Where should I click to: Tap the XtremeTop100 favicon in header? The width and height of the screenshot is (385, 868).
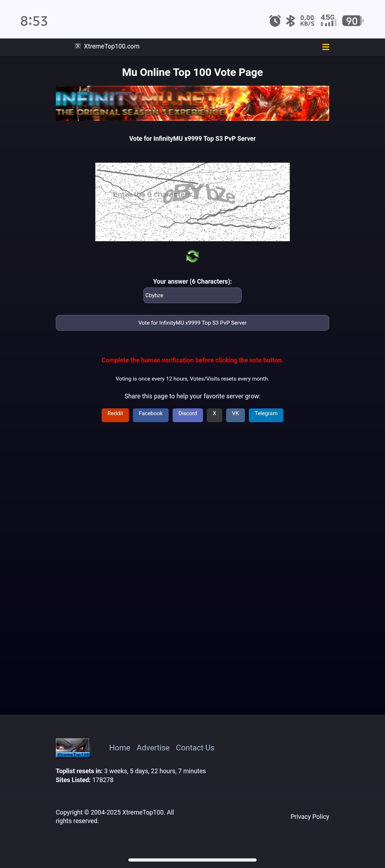[x=77, y=46]
